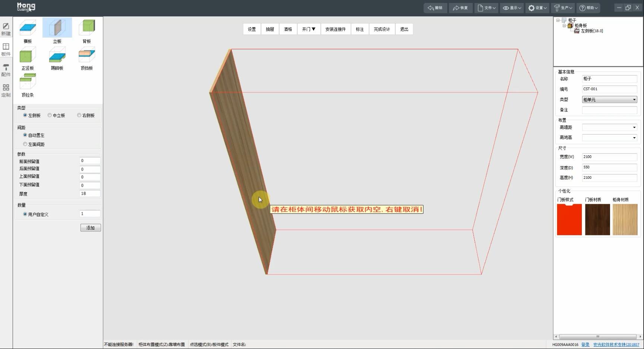Screen dimensions: 644x349
Task: Click the 高度(H) input field
Action: click(609, 178)
